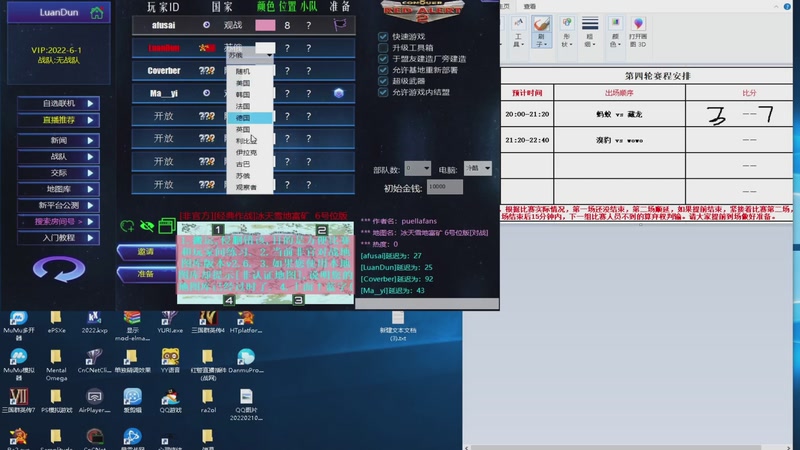Click the 邀请 invite button
Image resolution: width=800 pixels, height=450 pixels.
146,252
